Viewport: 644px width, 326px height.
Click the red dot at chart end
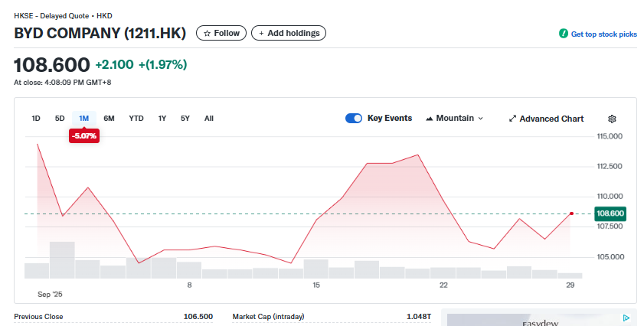point(571,214)
